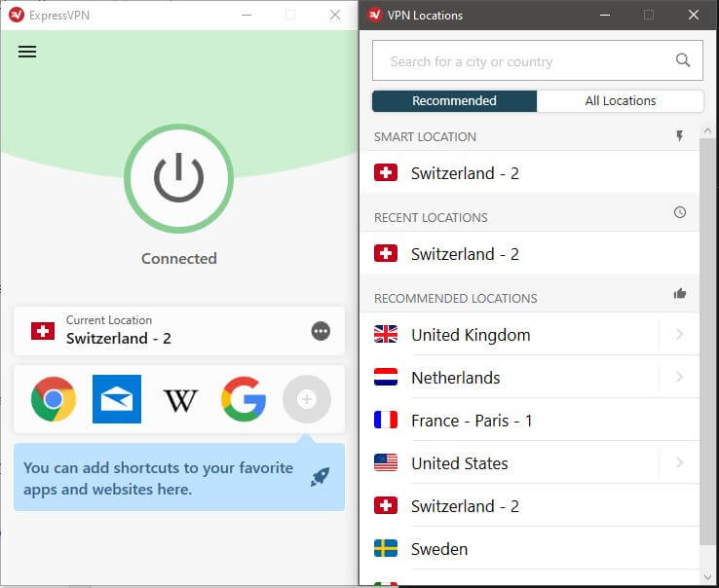Click scrollbar up arrow in VPN Locations
The image size is (719, 588).
click(707, 131)
